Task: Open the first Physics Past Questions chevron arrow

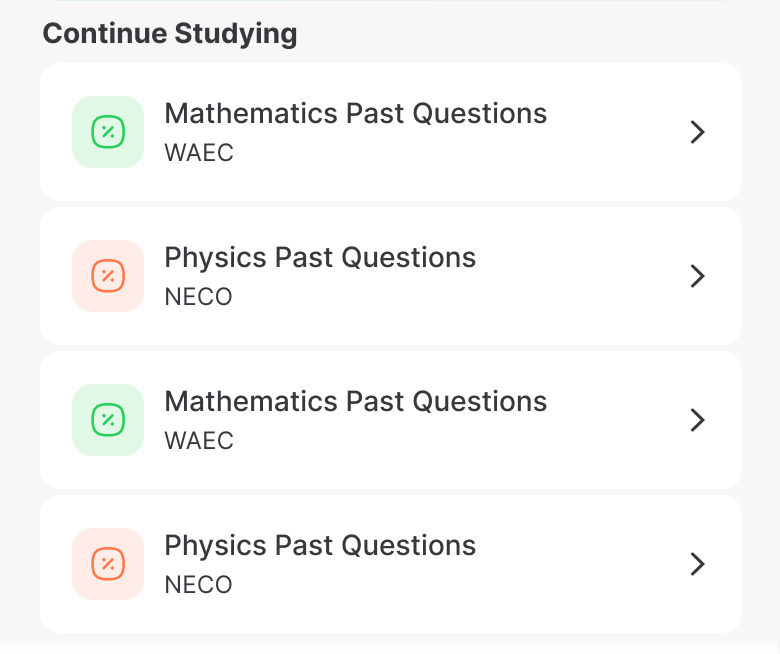Action: tap(697, 276)
